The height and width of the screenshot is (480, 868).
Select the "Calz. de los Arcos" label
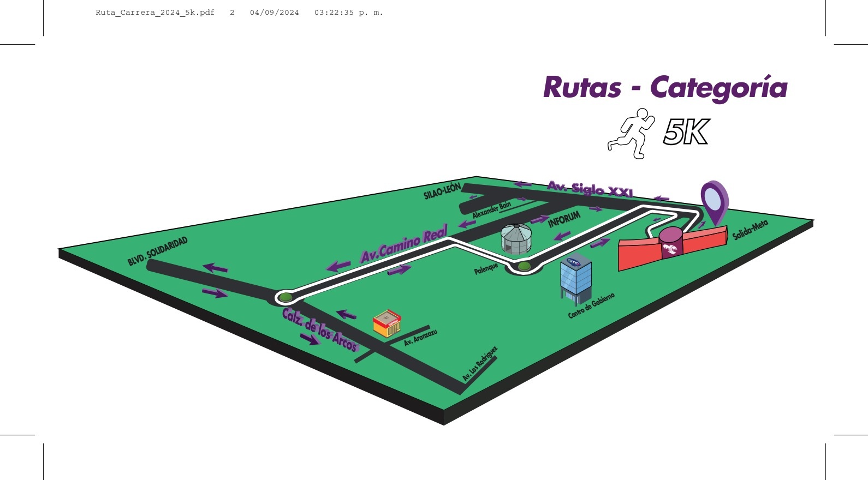pos(319,329)
